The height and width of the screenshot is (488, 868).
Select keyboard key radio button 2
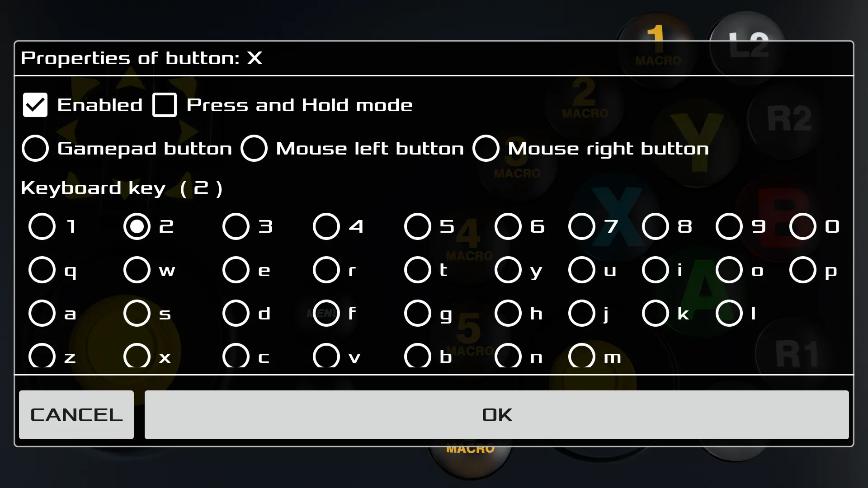(x=135, y=226)
